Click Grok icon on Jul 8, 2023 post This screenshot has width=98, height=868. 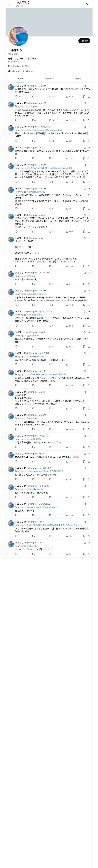click(84, 436)
